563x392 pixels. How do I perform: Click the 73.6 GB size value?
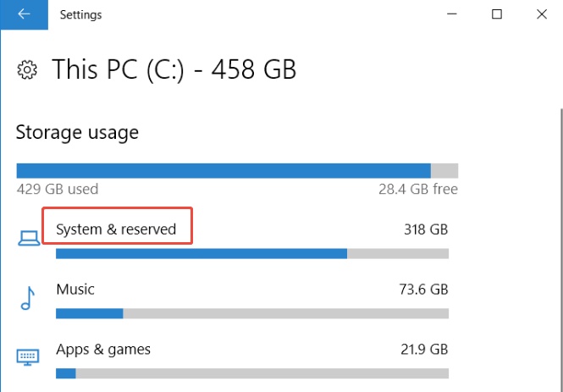click(x=423, y=290)
